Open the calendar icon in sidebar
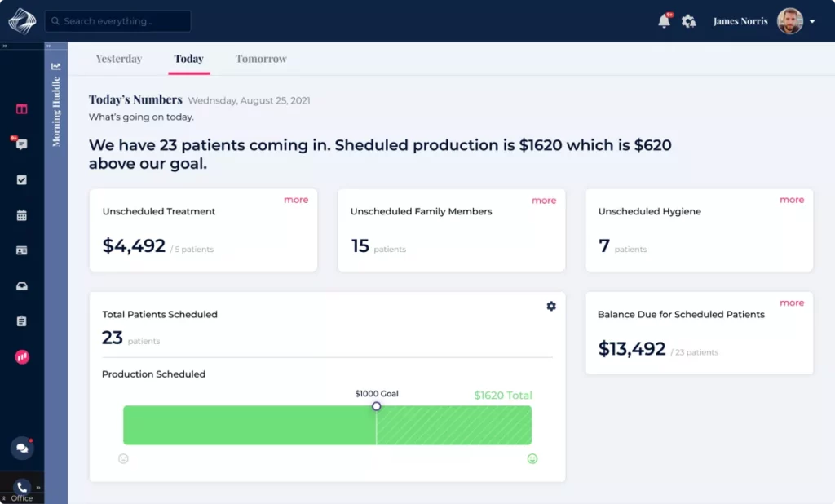This screenshot has width=835, height=504. click(x=22, y=215)
